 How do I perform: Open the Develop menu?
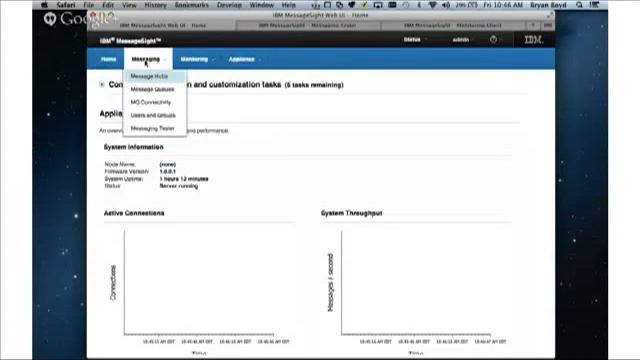click(x=229, y=5)
